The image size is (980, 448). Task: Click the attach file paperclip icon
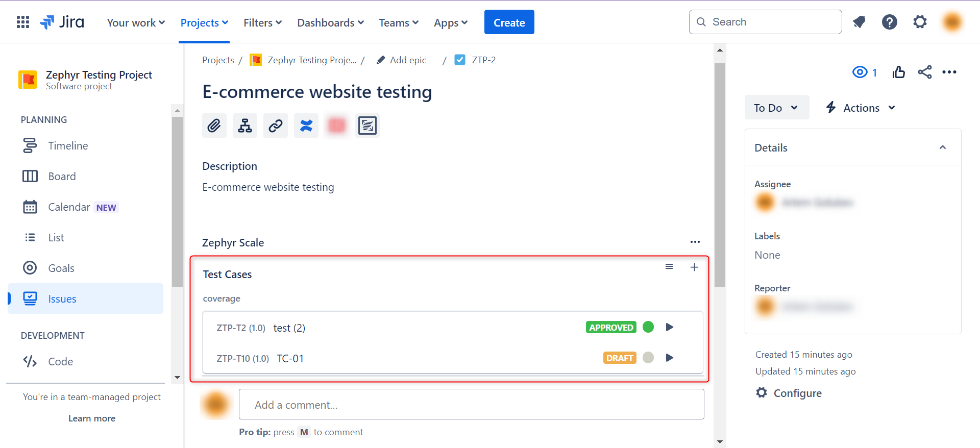click(x=214, y=126)
